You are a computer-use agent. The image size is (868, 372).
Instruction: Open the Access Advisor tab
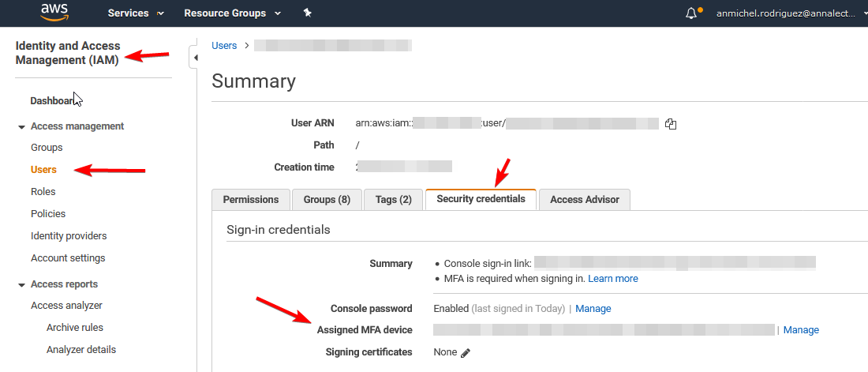tap(585, 200)
